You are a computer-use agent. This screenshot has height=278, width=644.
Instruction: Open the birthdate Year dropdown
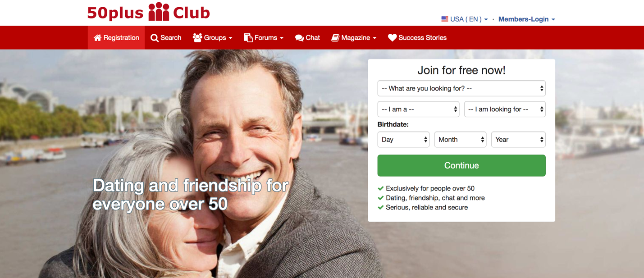518,140
